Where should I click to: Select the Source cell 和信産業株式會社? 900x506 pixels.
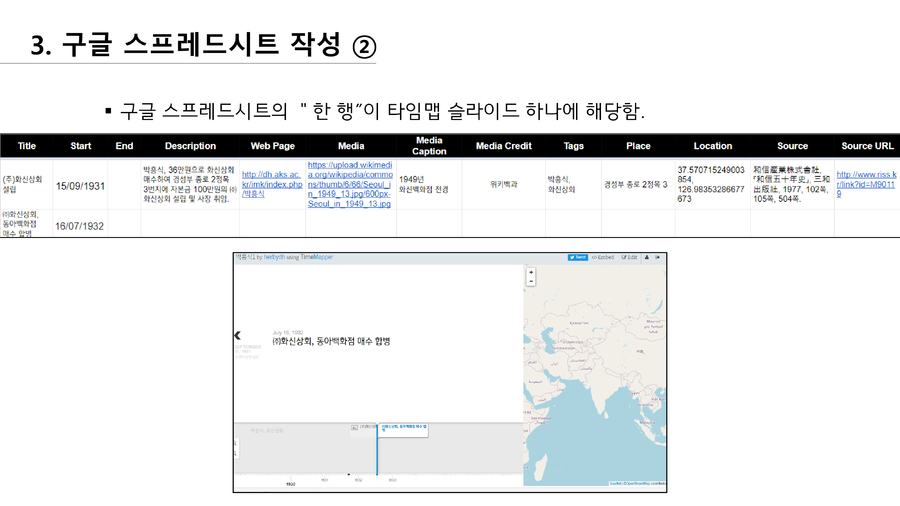(792, 184)
